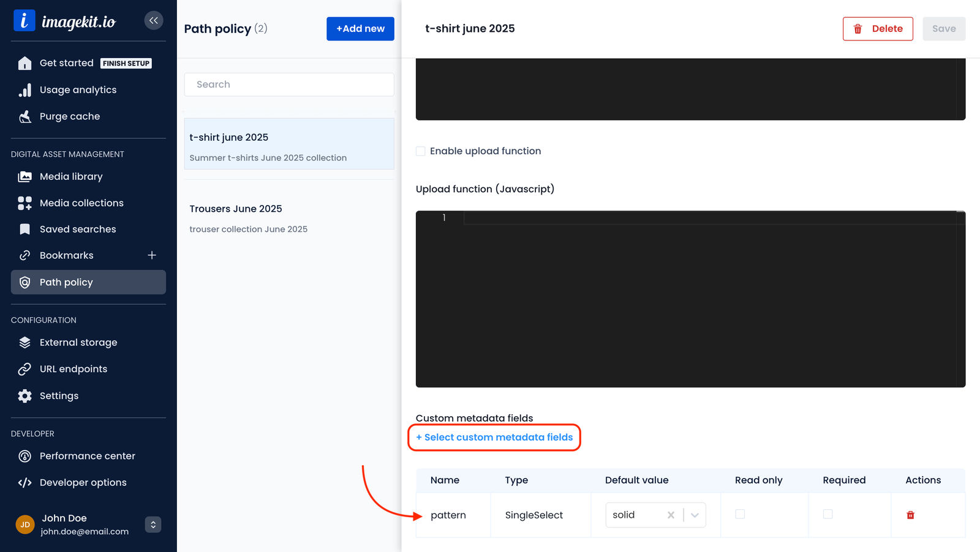Navigate to Media collections
This screenshot has width=980, height=552.
81,203
